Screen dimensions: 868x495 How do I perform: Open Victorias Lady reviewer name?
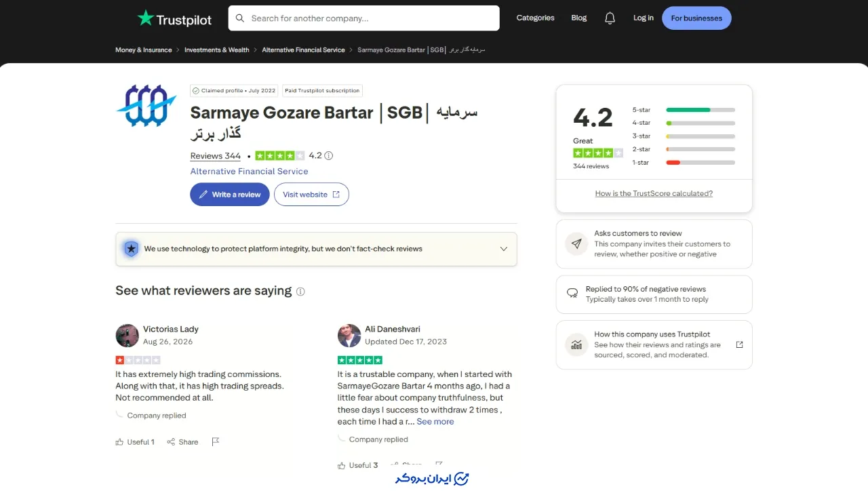pos(171,330)
